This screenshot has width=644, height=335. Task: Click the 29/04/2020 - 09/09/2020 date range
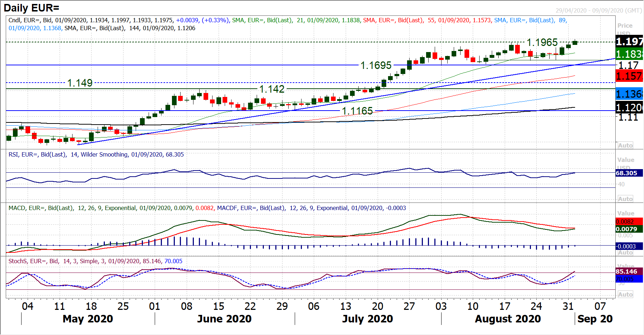(598, 10)
